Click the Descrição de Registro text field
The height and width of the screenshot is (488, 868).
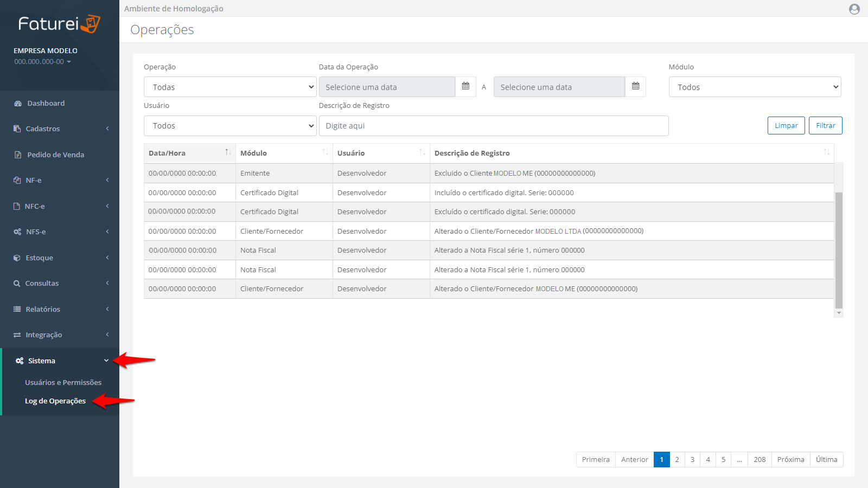coord(493,126)
